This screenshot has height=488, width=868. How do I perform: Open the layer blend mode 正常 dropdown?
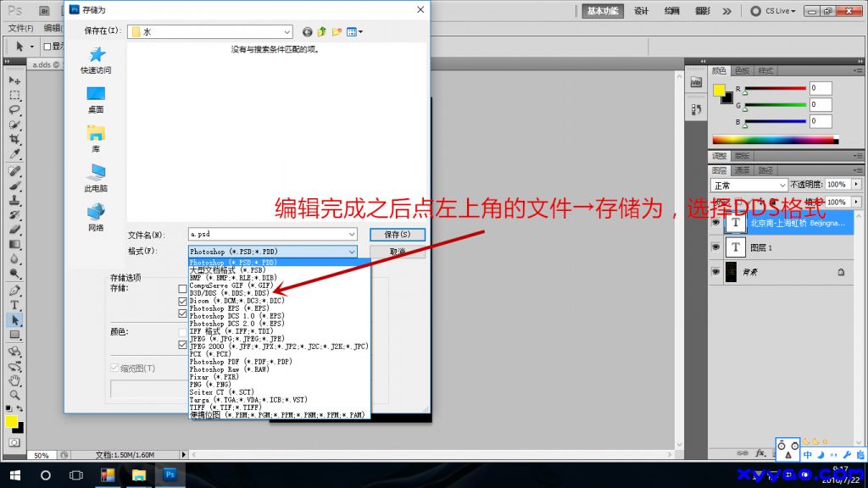(x=749, y=184)
